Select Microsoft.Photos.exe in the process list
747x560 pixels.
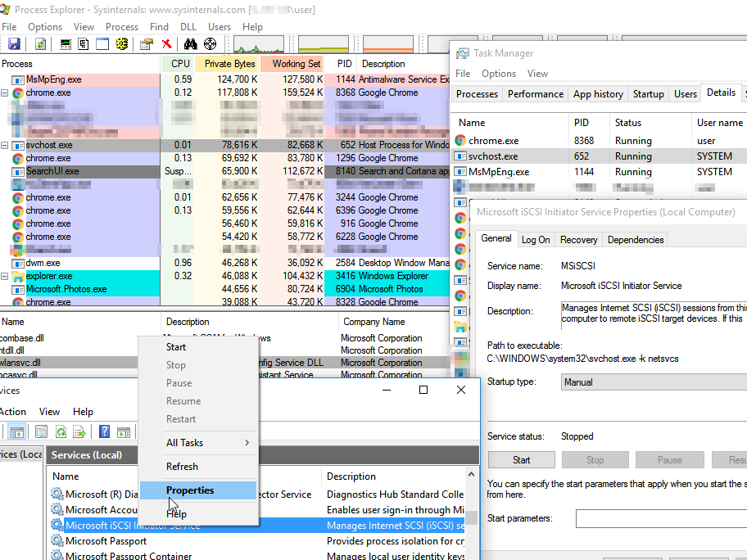[x=225, y=289]
